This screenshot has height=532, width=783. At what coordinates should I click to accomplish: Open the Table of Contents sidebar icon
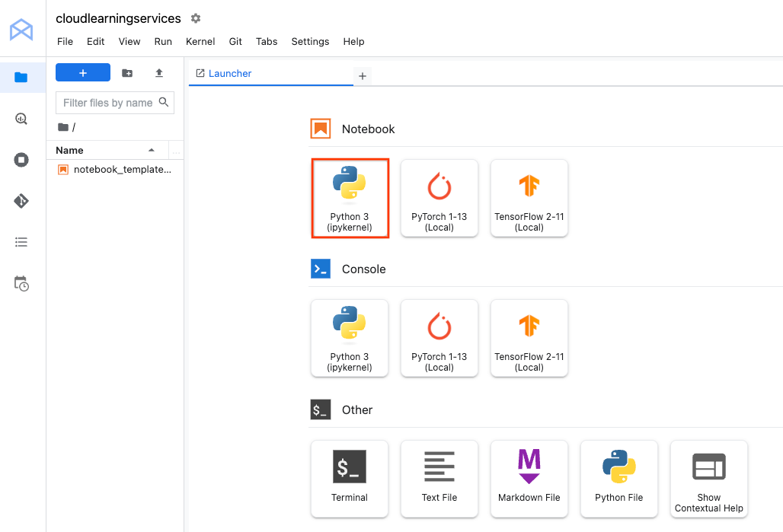[x=21, y=243]
